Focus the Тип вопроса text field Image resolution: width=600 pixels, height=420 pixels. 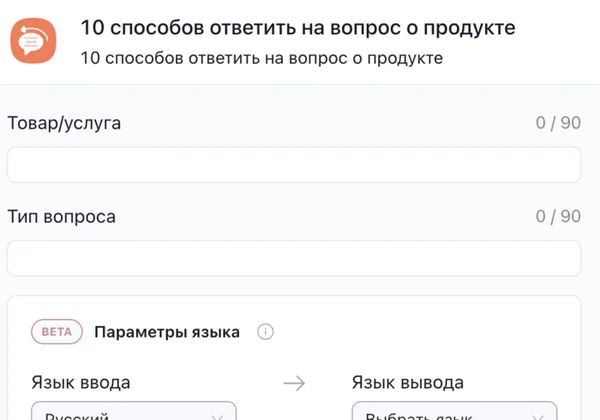coord(294,258)
